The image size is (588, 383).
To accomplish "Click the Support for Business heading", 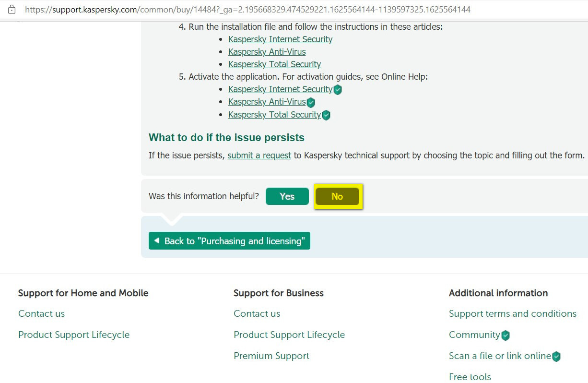I will click(x=279, y=293).
